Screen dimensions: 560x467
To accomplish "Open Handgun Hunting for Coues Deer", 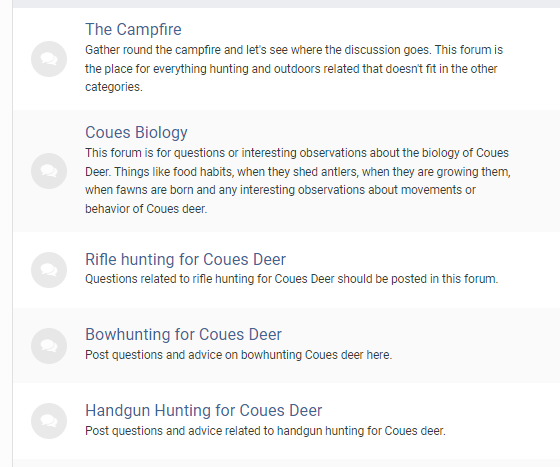I will [x=204, y=411].
